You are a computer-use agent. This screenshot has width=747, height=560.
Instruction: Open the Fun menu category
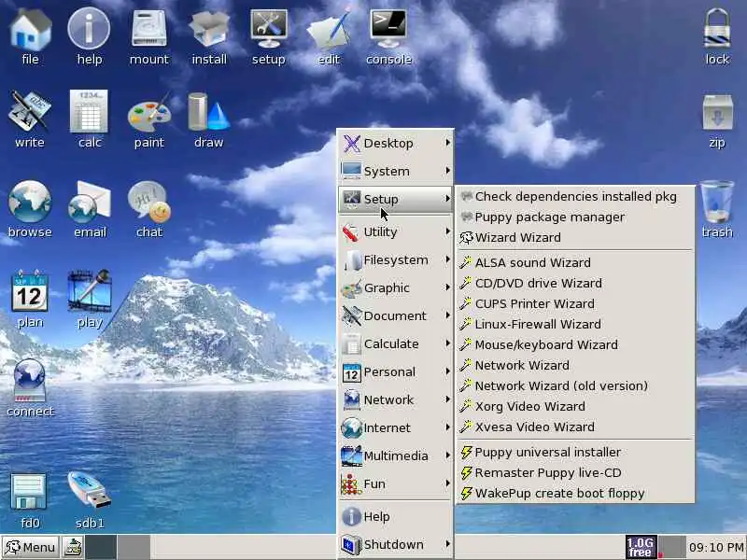[x=396, y=483]
